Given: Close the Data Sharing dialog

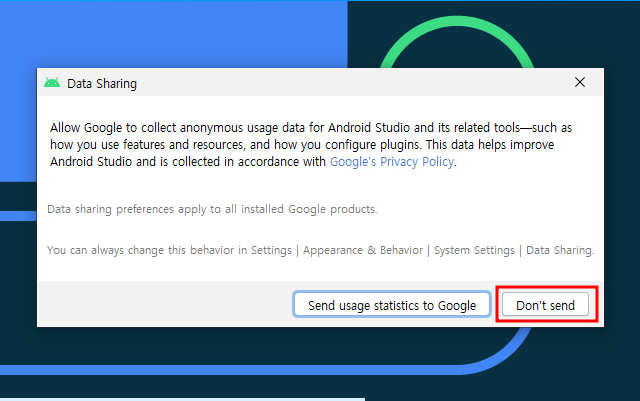Looking at the screenshot, I should click(x=580, y=82).
